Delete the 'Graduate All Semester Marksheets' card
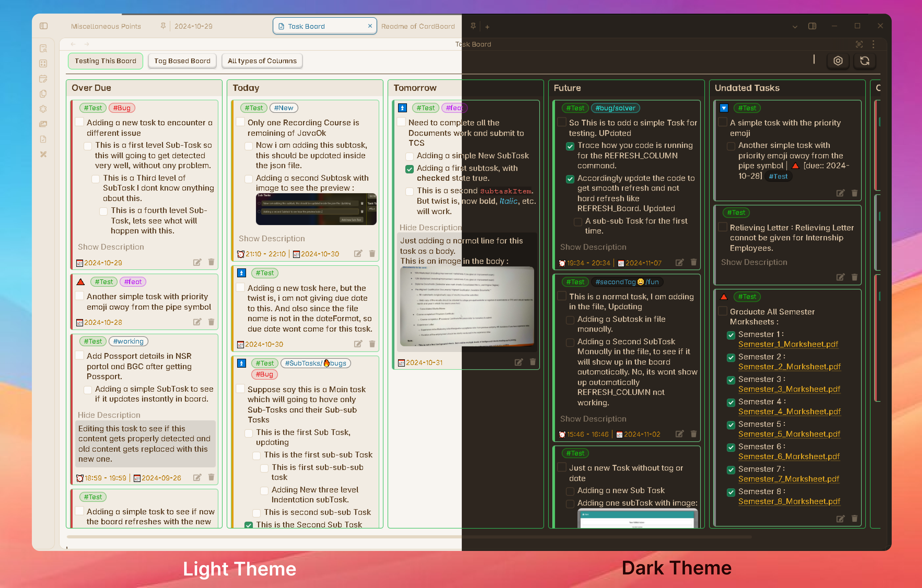This screenshot has height=588, width=922. 855,519
